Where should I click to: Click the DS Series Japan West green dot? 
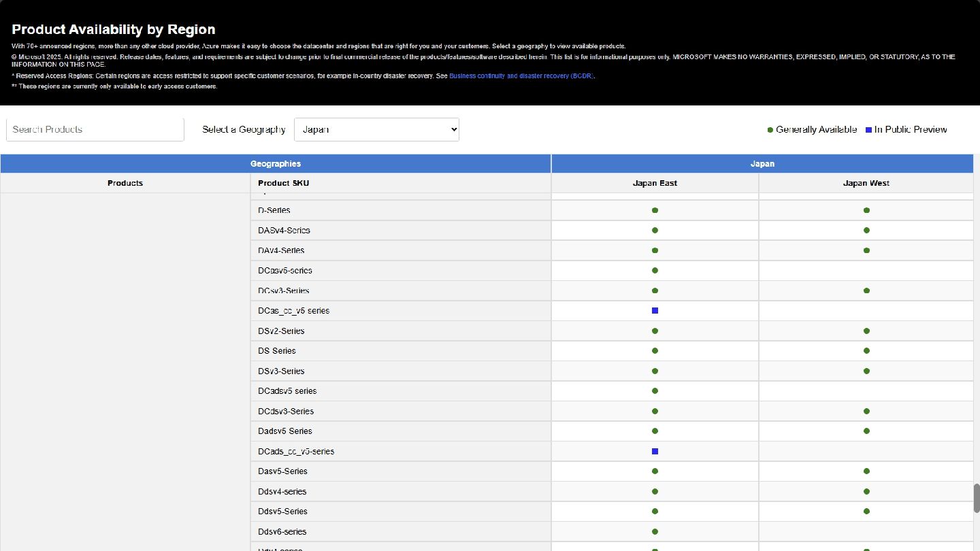tap(866, 351)
